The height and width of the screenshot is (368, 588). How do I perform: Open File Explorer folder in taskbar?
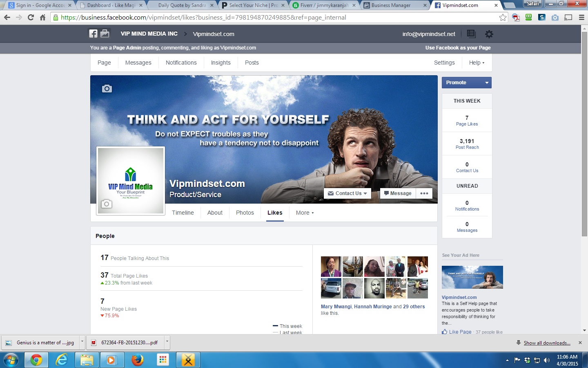(87, 360)
